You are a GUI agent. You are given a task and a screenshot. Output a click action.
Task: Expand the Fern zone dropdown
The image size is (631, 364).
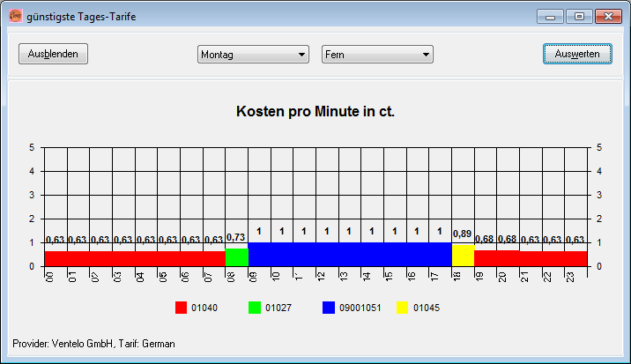point(377,55)
